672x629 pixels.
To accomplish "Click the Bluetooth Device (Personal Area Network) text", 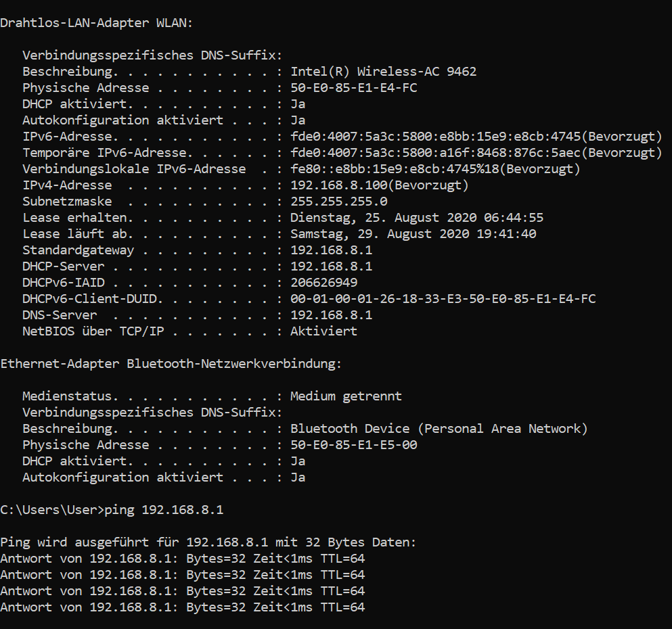I will point(439,429).
